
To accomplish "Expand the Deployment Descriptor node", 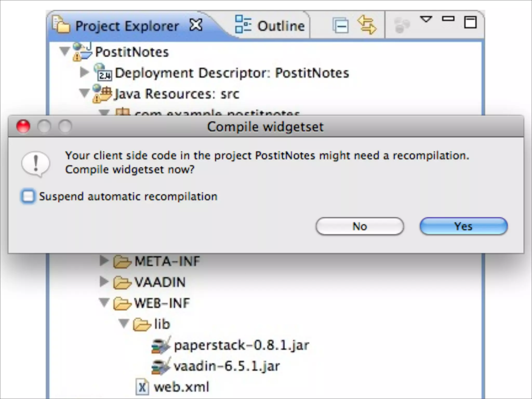I will 84,72.
